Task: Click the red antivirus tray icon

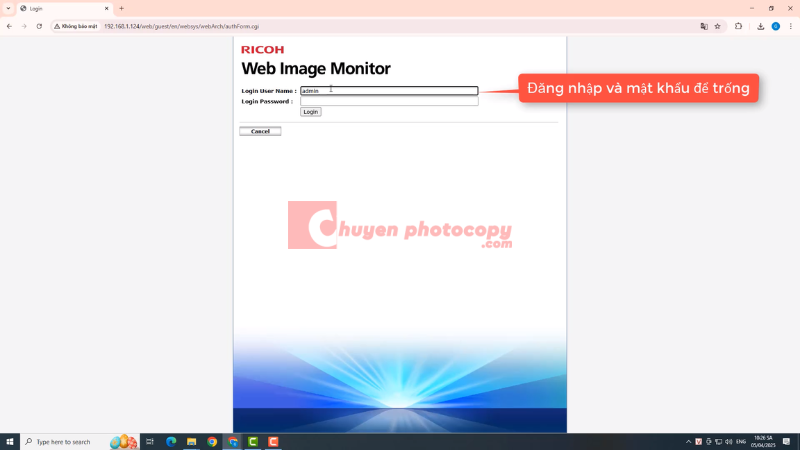Action: click(698, 442)
